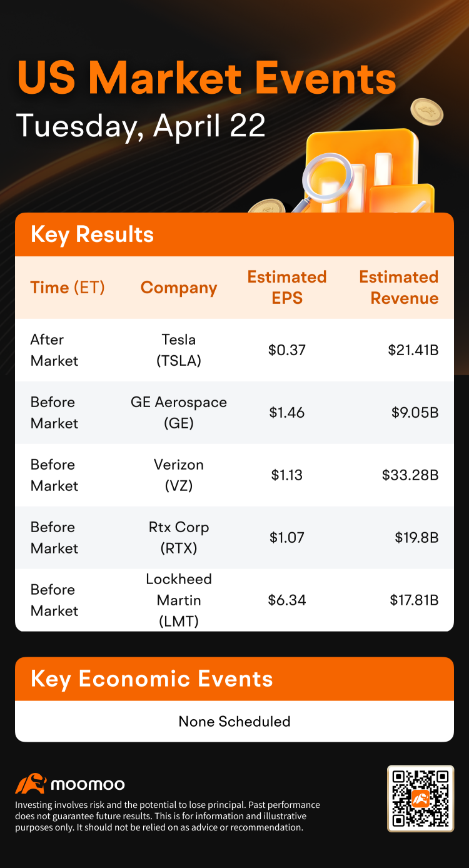469x868 pixels.
Task: Click the moomoo brand name text
Action: point(88,784)
